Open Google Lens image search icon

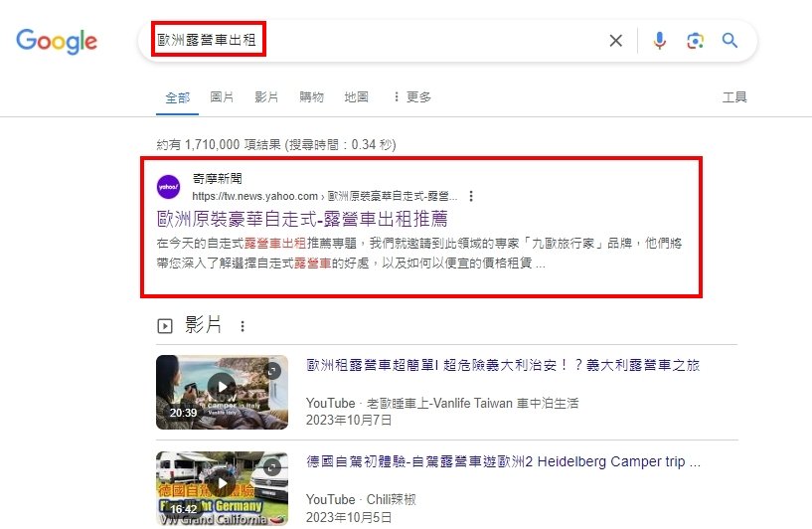pyautogui.click(x=695, y=41)
